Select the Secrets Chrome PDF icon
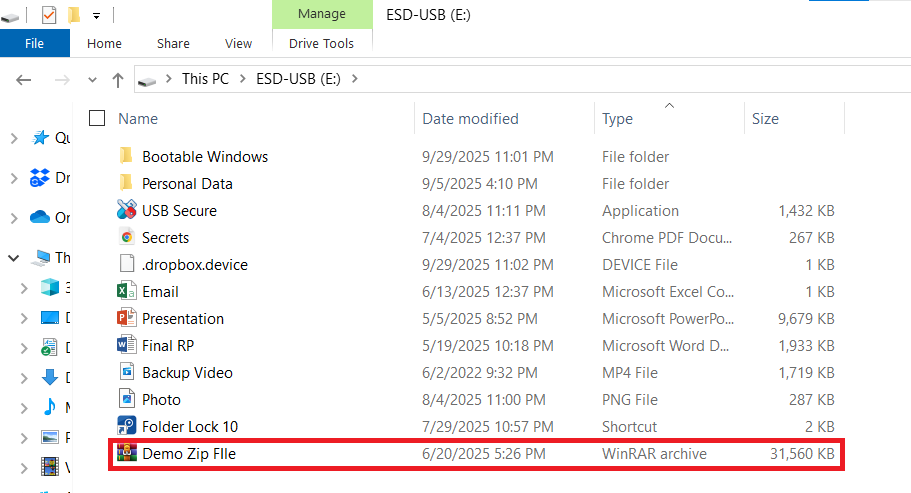911x493 pixels. tap(127, 237)
